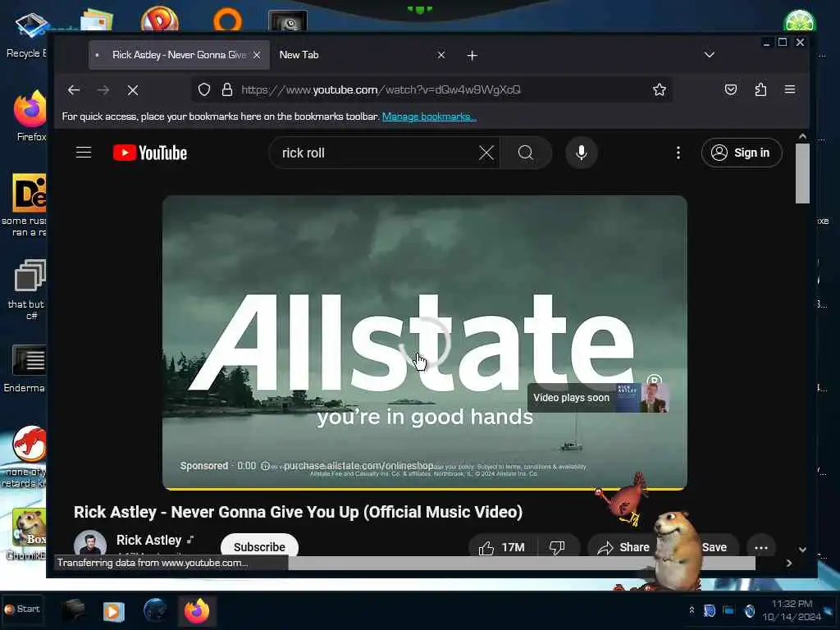Screen dimensions: 840x630
Task: Click the forward navigation arrow
Action: (103, 90)
